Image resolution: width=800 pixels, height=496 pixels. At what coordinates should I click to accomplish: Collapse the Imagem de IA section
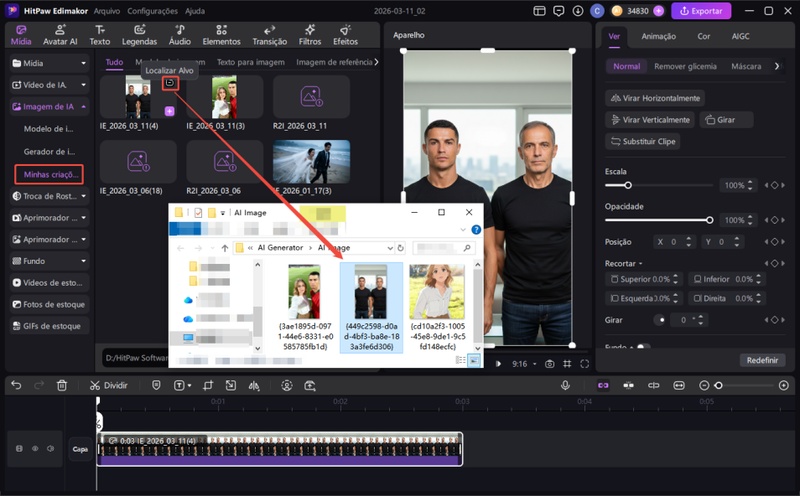[x=48, y=106]
